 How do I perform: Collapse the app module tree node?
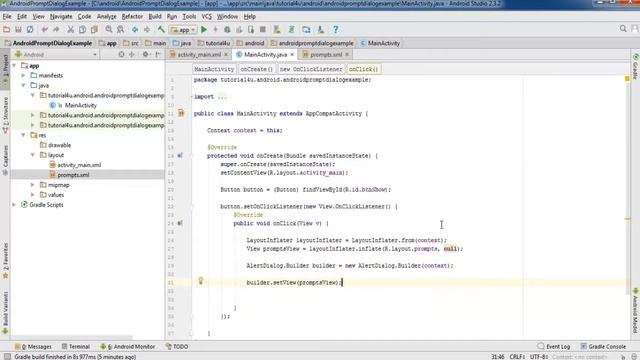pyautogui.click(x=14, y=65)
